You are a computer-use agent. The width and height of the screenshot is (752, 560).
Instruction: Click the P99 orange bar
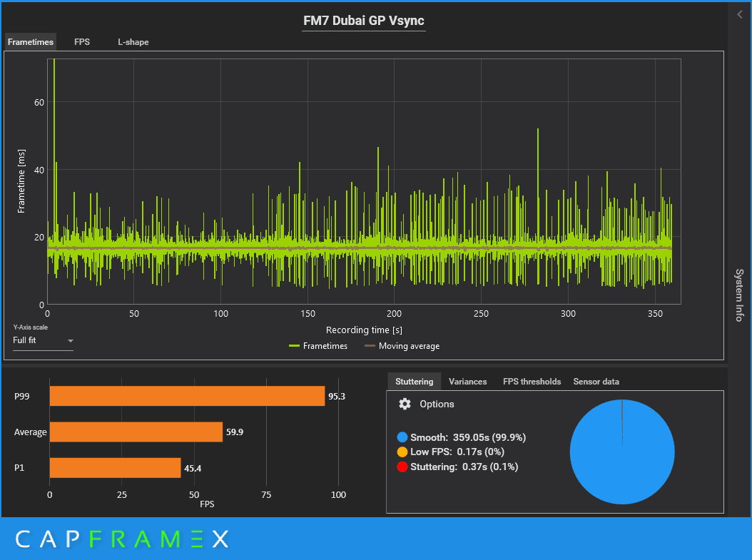tap(187, 396)
